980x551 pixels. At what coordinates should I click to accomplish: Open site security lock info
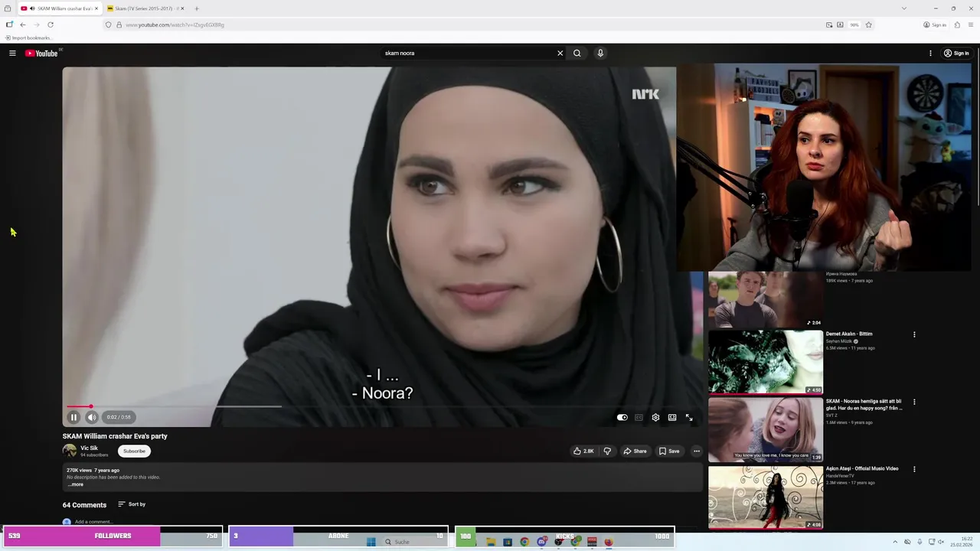coord(119,24)
